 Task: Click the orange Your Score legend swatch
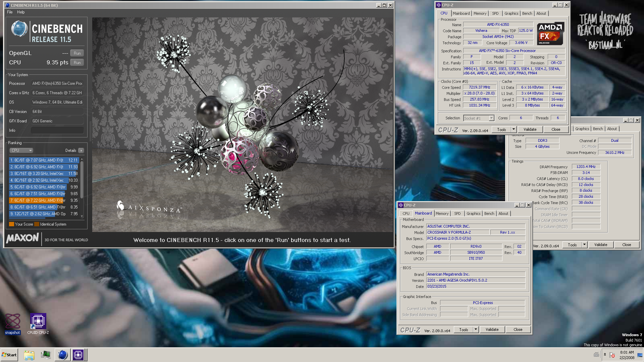point(12,224)
